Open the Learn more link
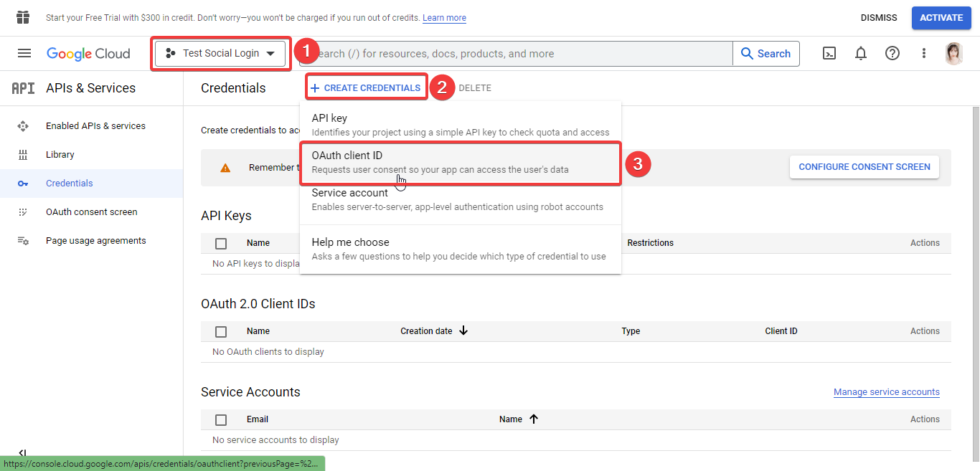 click(444, 18)
